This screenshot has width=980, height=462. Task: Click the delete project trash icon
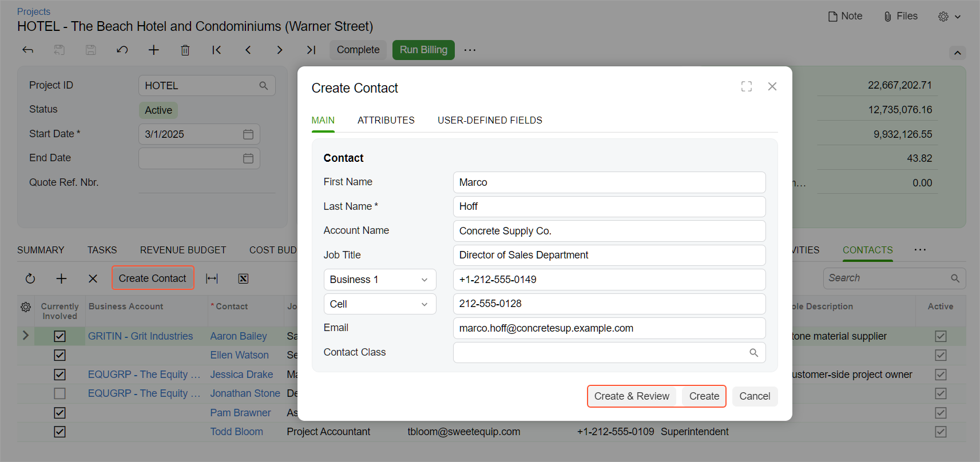click(x=185, y=50)
